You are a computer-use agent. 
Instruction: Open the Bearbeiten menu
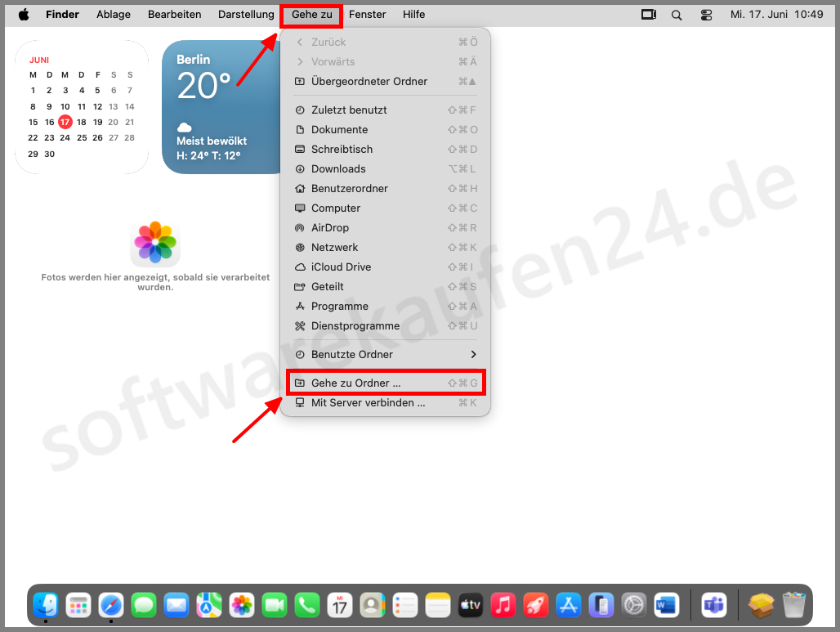175,15
